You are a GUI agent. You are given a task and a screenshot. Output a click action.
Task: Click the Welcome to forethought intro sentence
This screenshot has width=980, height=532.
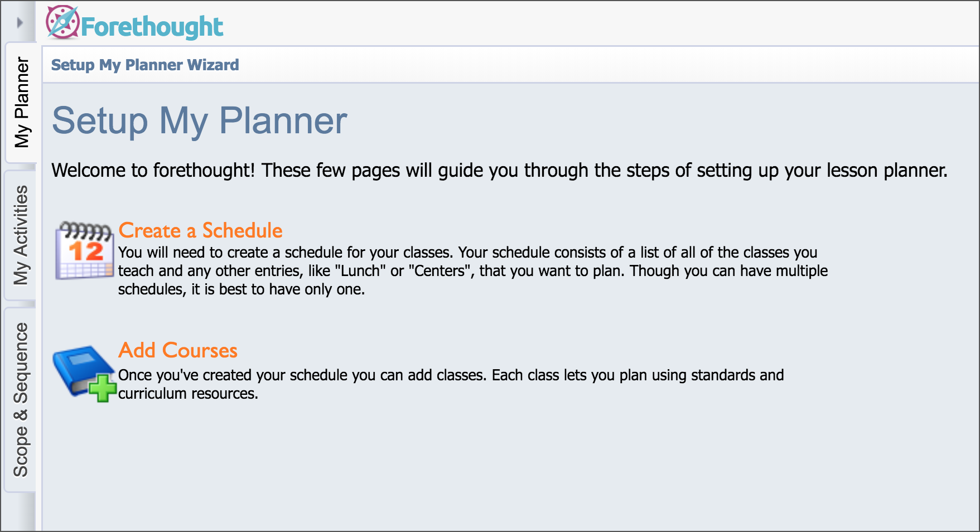pyautogui.click(x=499, y=170)
